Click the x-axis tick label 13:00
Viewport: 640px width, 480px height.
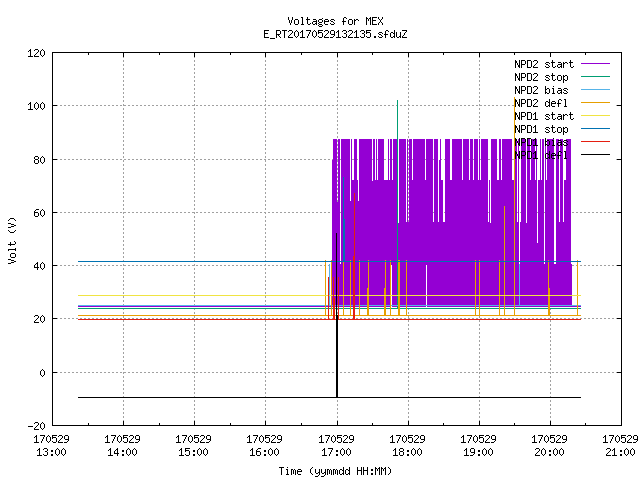click(51, 452)
